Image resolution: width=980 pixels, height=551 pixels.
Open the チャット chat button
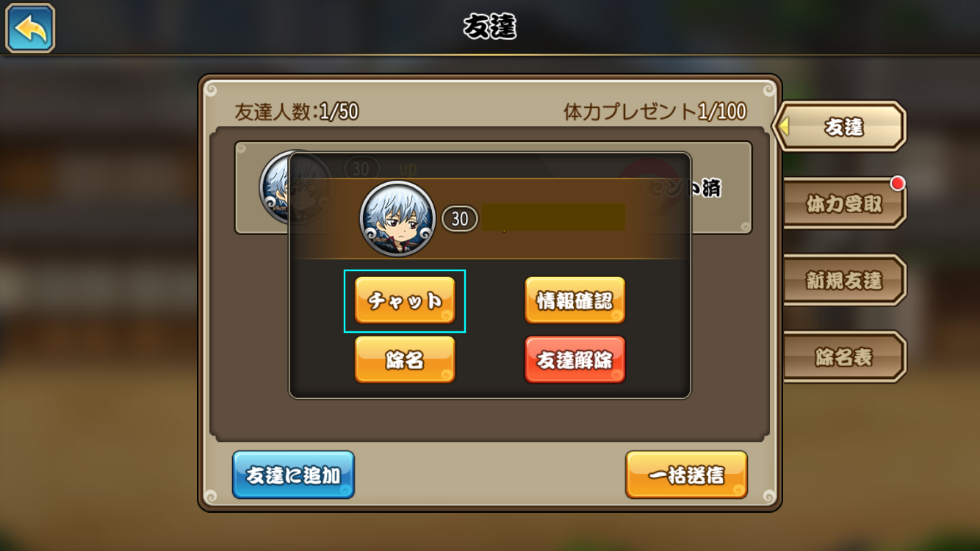[405, 300]
